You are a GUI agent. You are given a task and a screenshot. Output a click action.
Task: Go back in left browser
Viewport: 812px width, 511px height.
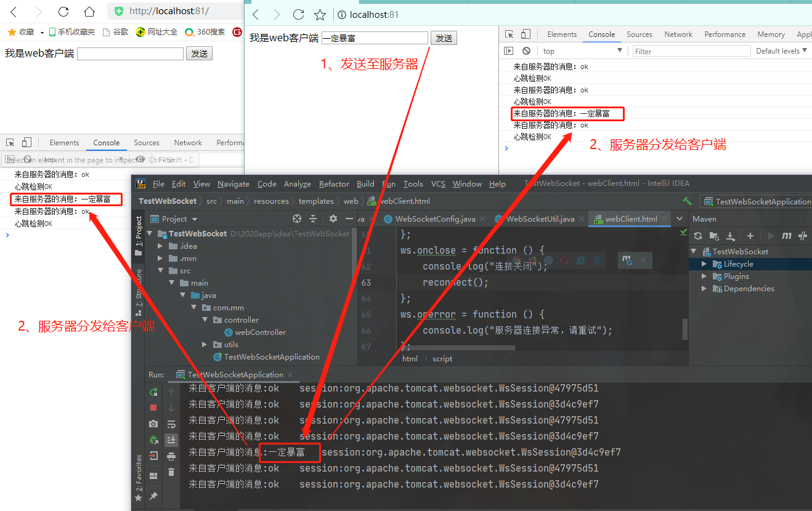click(14, 12)
